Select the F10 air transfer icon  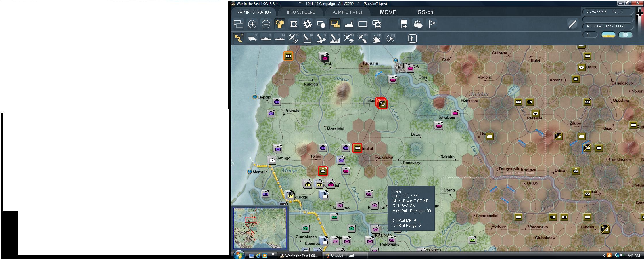[363, 38]
